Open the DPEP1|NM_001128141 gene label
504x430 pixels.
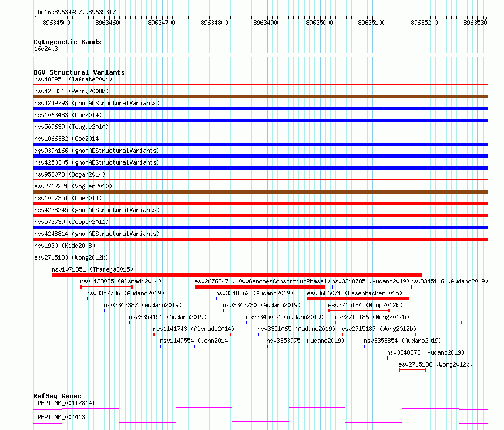pyautogui.click(x=65, y=403)
